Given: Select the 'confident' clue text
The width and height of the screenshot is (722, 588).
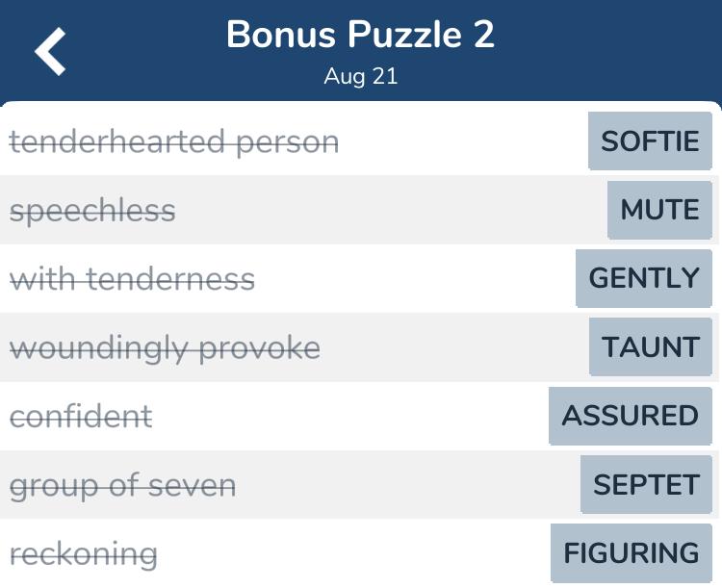Looking at the screenshot, I should point(81,416).
